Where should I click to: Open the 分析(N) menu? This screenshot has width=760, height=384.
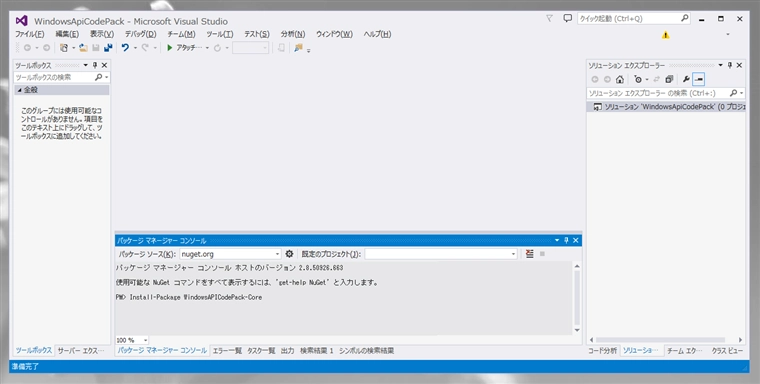pyautogui.click(x=293, y=34)
